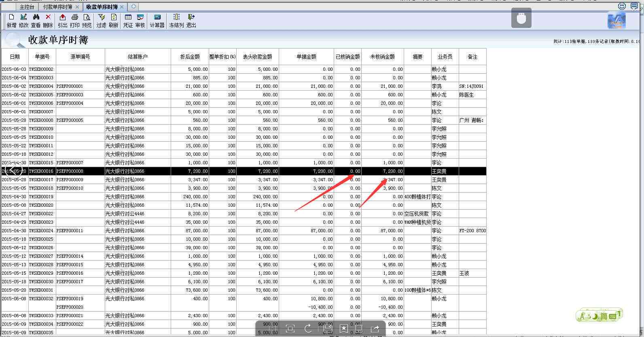Screen dimensions: 644x337
Task: Click the 业务员 column header
Action: (445, 57)
